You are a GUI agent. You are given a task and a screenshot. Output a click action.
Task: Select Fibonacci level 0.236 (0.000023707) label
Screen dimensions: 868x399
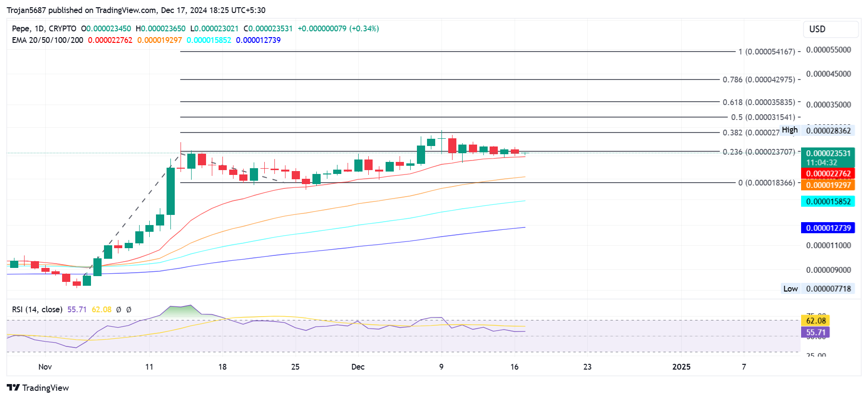click(x=759, y=152)
